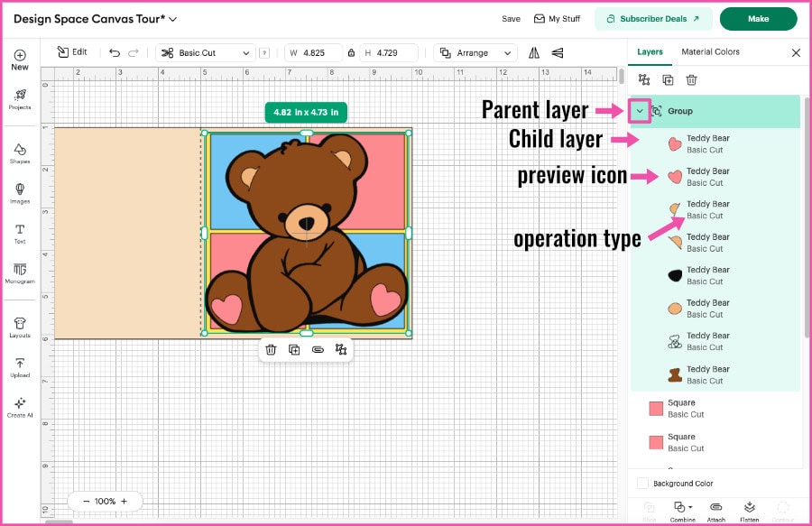Screen dimensions: 812x526
Task: Open Create AI tool
Action: [20, 408]
